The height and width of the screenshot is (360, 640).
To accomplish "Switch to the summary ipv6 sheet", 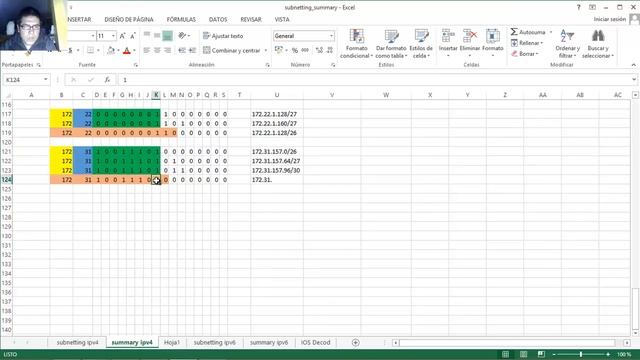I will point(269,342).
